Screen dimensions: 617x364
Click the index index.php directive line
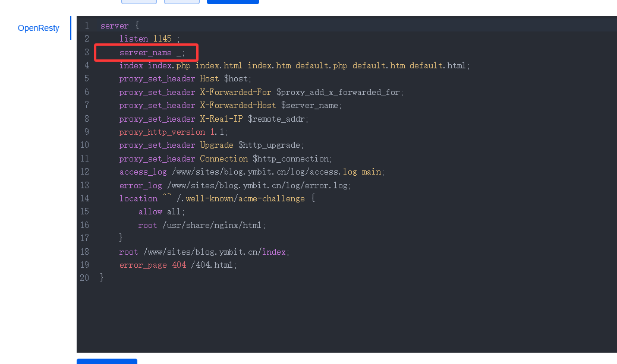point(294,65)
